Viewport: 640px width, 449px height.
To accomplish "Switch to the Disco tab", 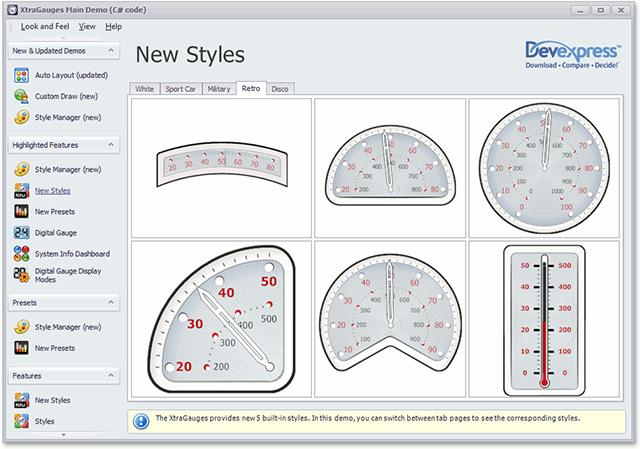I will tap(281, 89).
